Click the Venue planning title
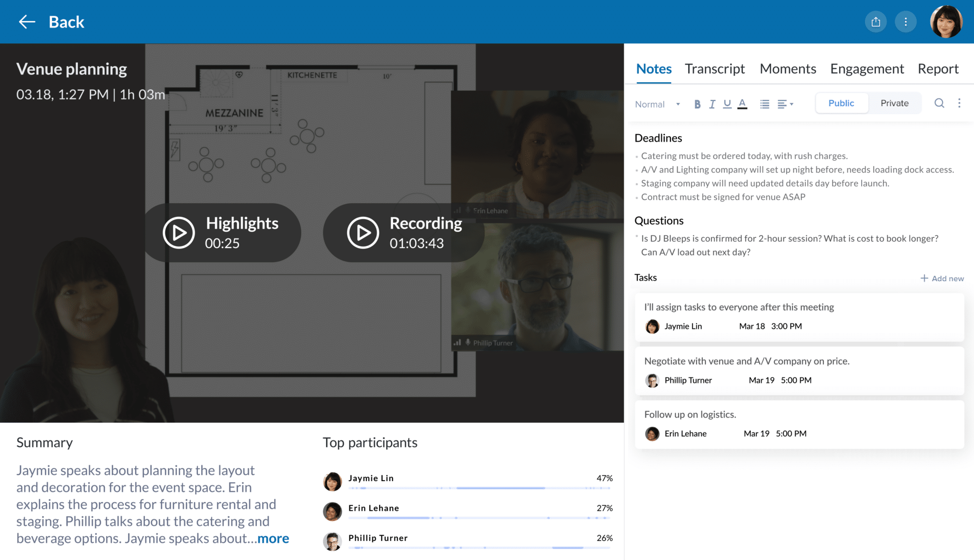 click(x=72, y=69)
